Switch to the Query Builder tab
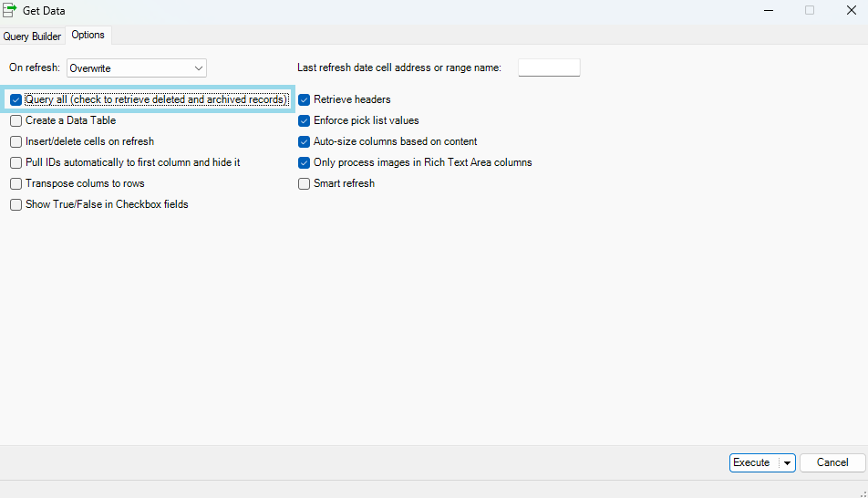 point(33,36)
